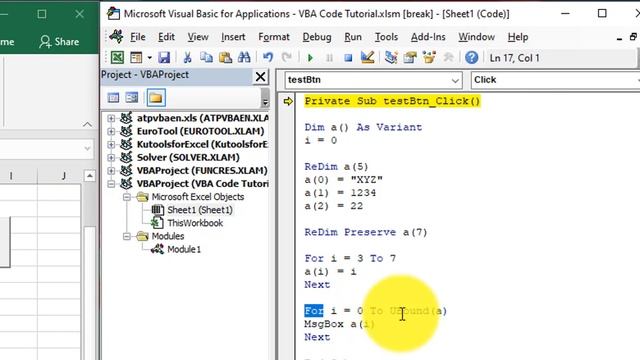Click the View Microsoft Excel toolbar icon

tap(117, 58)
